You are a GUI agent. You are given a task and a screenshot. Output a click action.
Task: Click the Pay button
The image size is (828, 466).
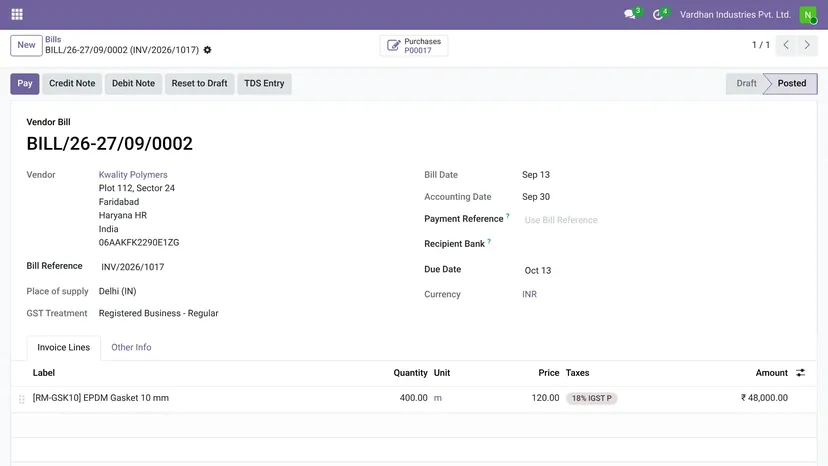25,83
